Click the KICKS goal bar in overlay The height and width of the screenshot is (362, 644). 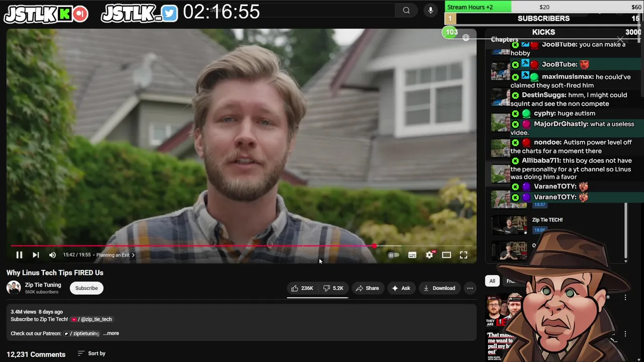click(543, 32)
